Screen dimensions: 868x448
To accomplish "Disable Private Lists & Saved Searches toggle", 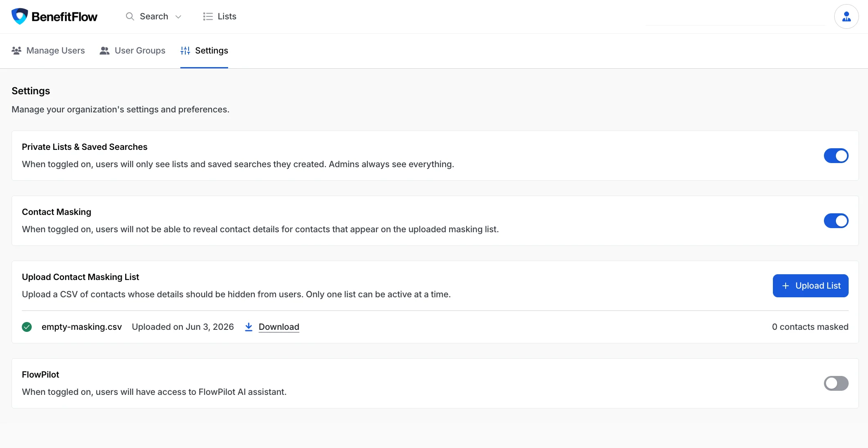I will coord(836,156).
